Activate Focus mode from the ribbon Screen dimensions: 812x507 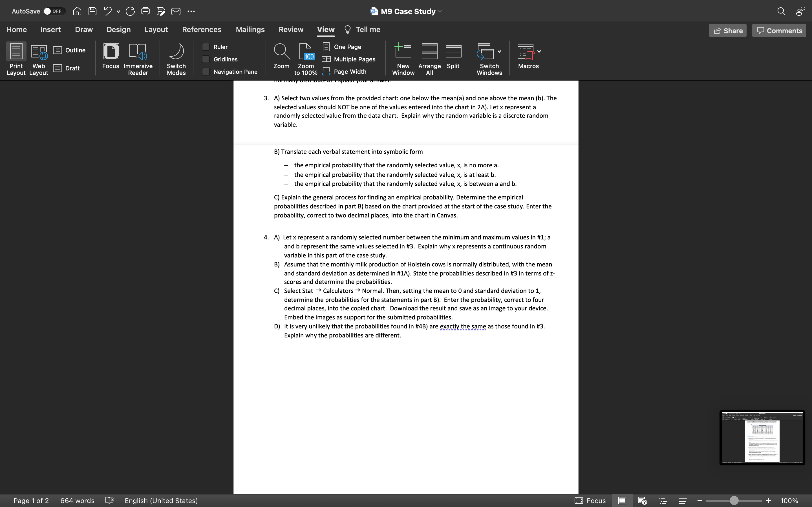pos(111,59)
